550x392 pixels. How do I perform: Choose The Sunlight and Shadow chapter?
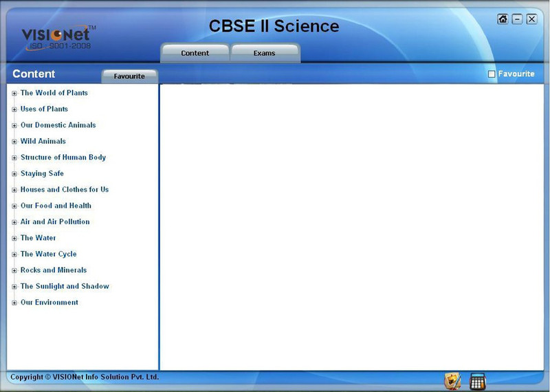[x=65, y=286]
